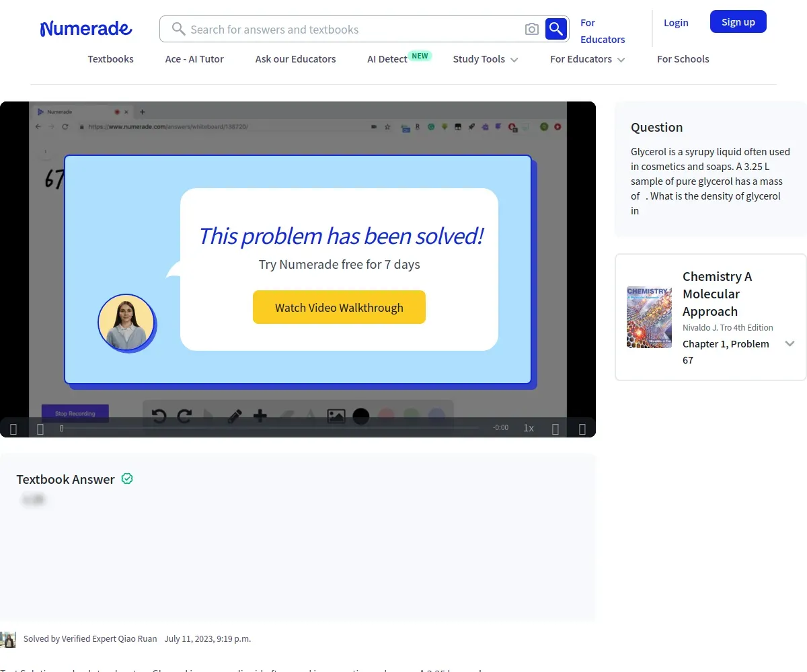The image size is (807, 672).
Task: Select the black color swatch
Action: 361,416
